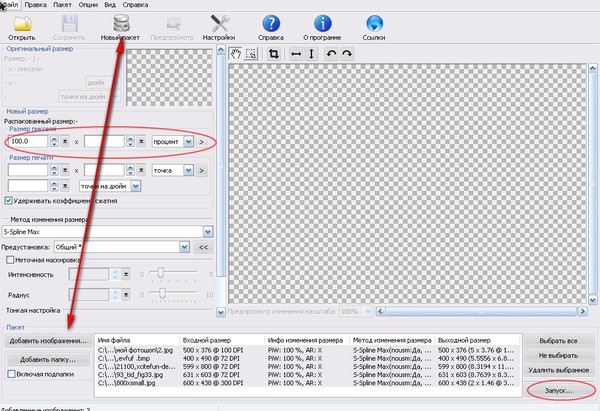Click the Сохранить floppy disk icon
Image resolution: width=600 pixels, height=411 pixels.
point(70,24)
